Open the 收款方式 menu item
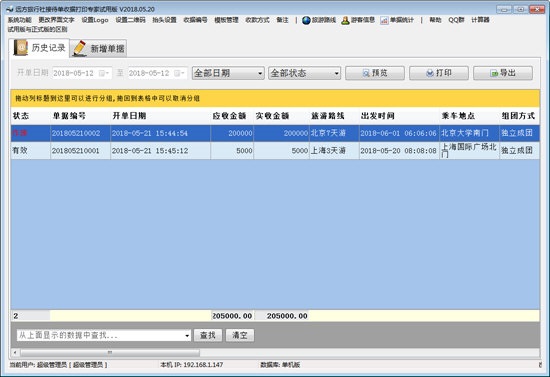This screenshot has height=377, width=550. 257,20
